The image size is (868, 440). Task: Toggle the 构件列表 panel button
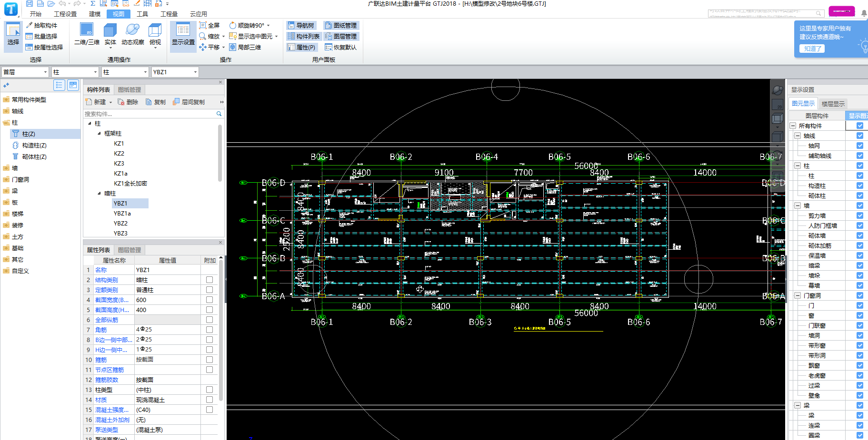pos(304,36)
